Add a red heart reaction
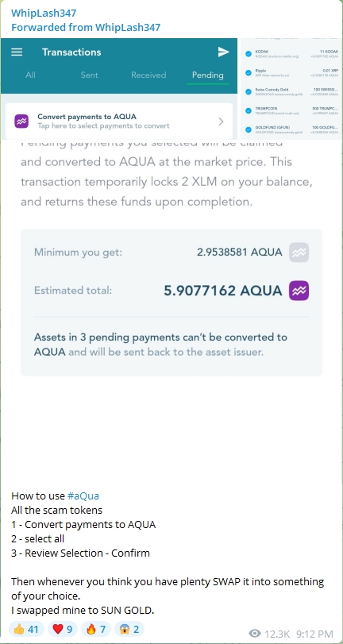This screenshot has height=644, width=343. click(63, 629)
